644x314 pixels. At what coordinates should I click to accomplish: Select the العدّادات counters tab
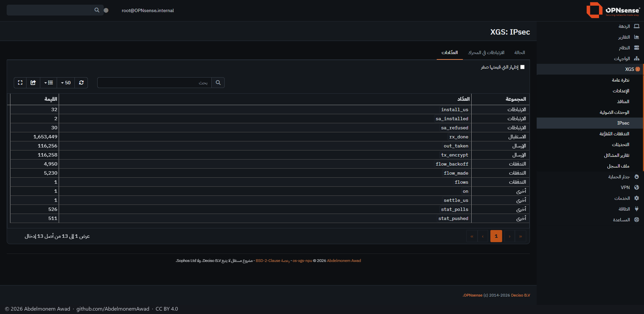pyautogui.click(x=449, y=52)
